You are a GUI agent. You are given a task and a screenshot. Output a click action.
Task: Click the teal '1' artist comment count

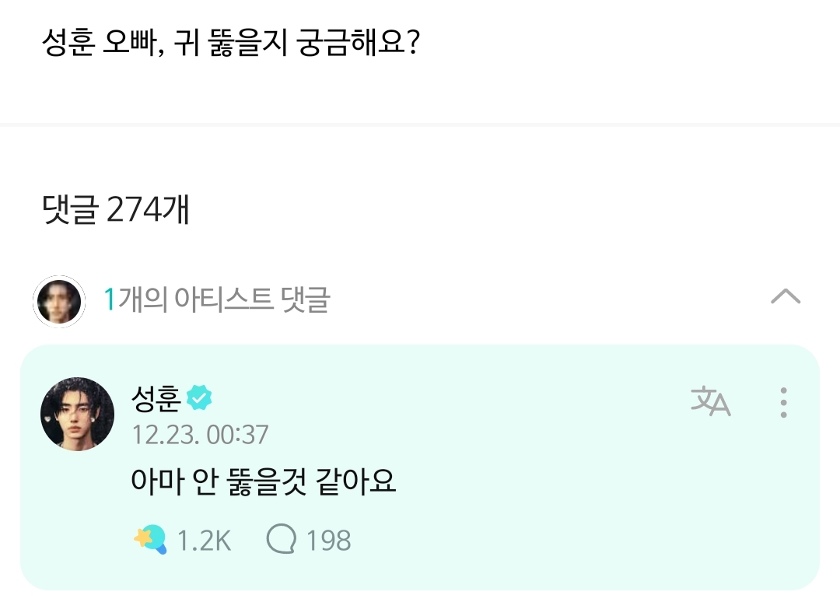coord(110,299)
